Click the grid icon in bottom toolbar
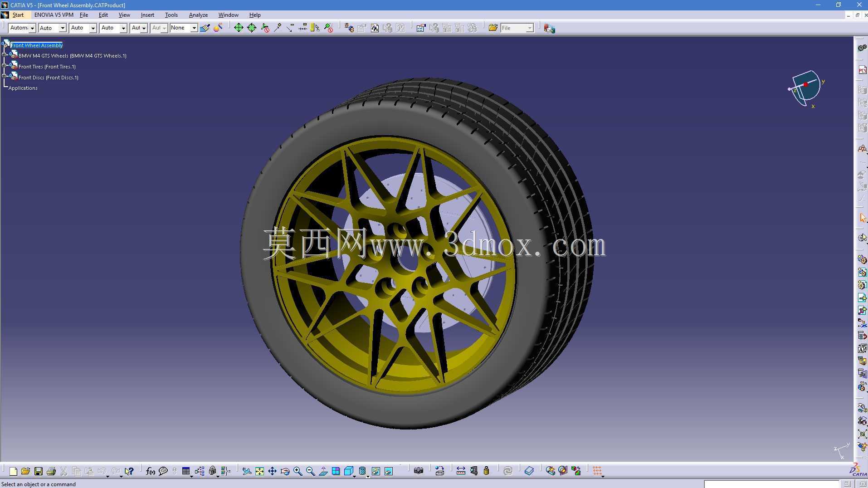The width and height of the screenshot is (868, 488). tap(597, 471)
